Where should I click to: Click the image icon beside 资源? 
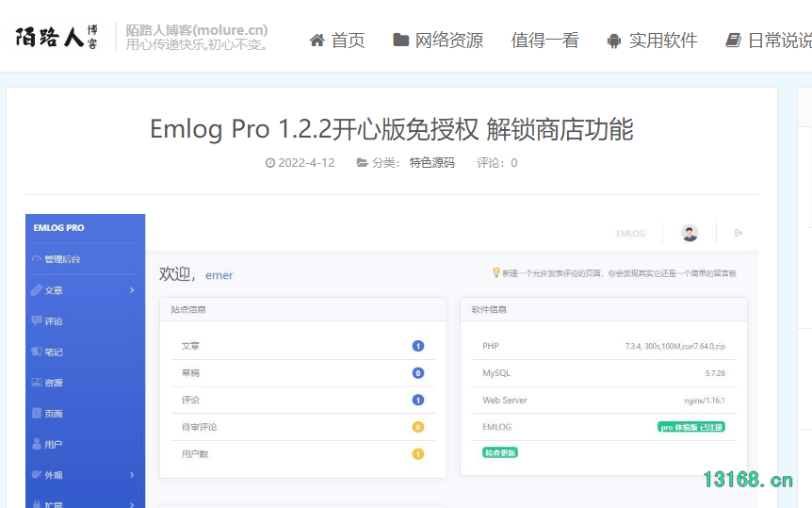click(x=36, y=383)
